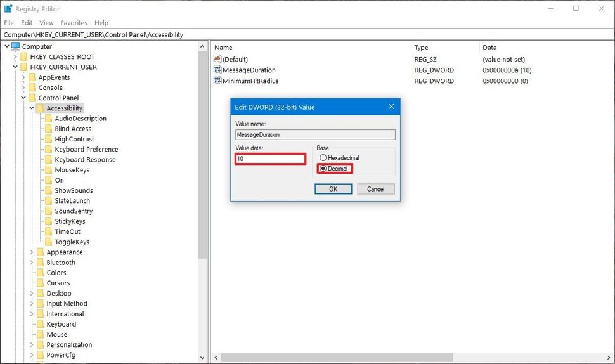Viewport: 615px width, 364px height.
Task: Select the SoundSentry key
Action: (74, 211)
